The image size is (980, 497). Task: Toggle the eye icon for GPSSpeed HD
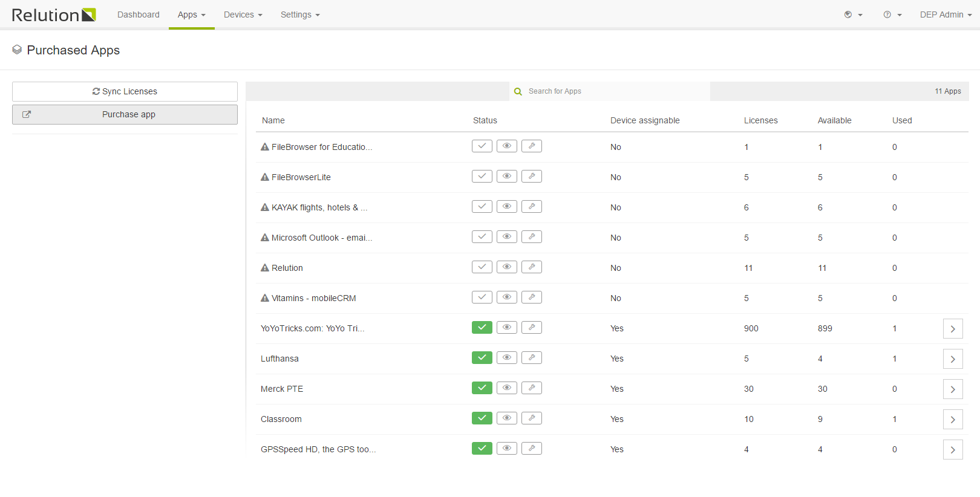click(x=507, y=448)
